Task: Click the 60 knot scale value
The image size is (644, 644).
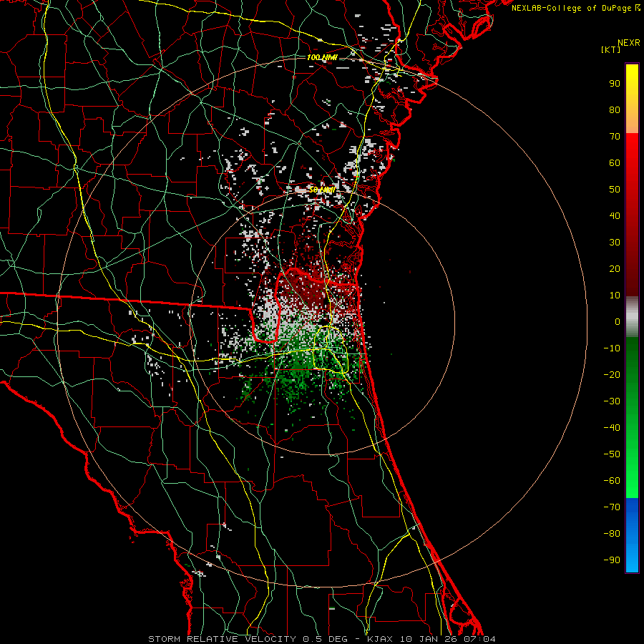Action: pos(615,163)
